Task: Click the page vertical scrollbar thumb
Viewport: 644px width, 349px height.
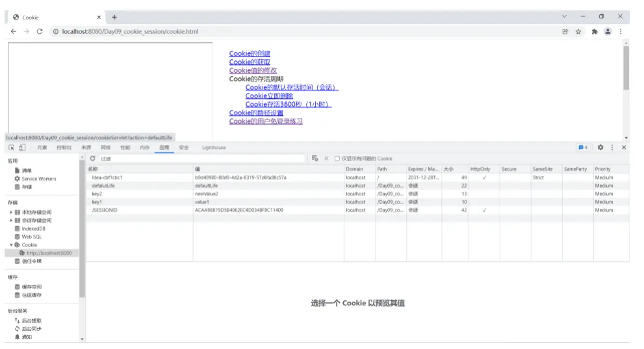Action: (x=626, y=68)
